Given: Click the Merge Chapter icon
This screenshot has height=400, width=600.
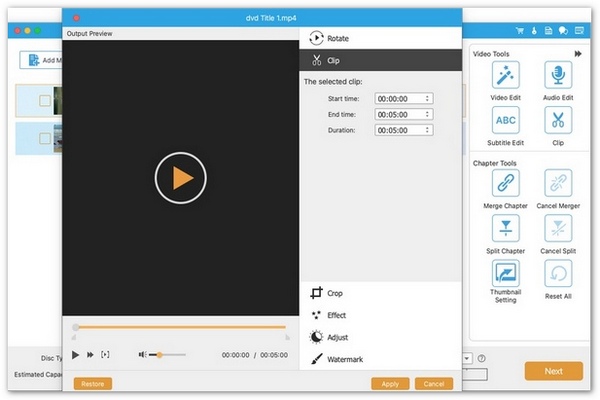Looking at the screenshot, I should [x=505, y=183].
